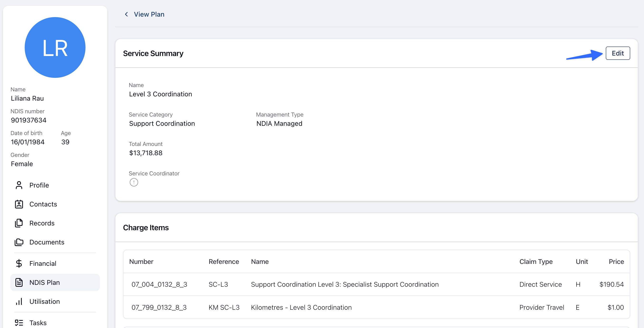Click the Contacts card icon

pyautogui.click(x=19, y=204)
